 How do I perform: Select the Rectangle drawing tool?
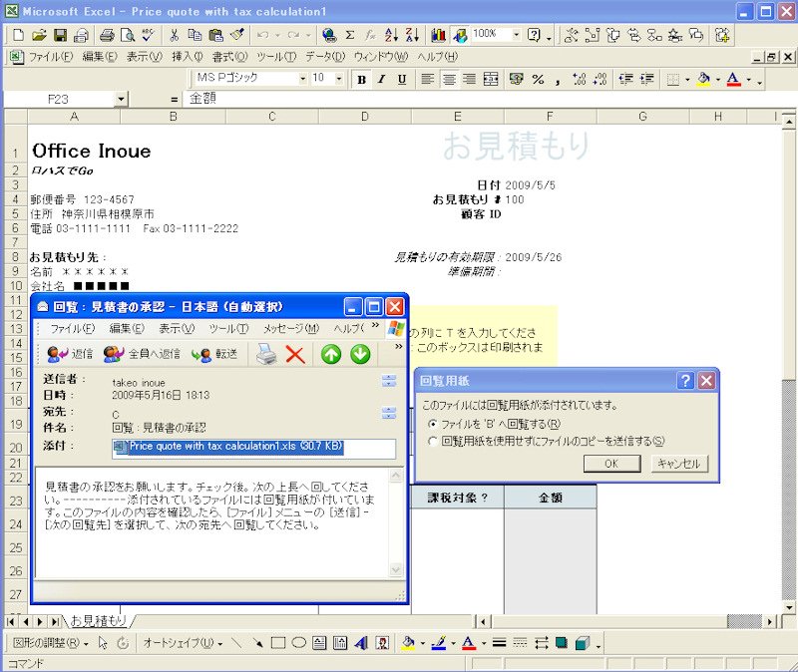(x=278, y=643)
